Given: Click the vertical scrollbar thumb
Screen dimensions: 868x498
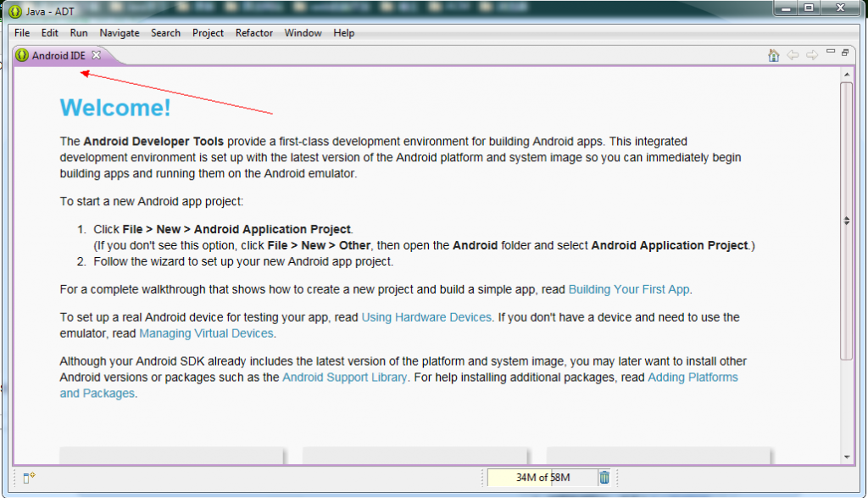Looking at the screenshot, I should (847, 221).
